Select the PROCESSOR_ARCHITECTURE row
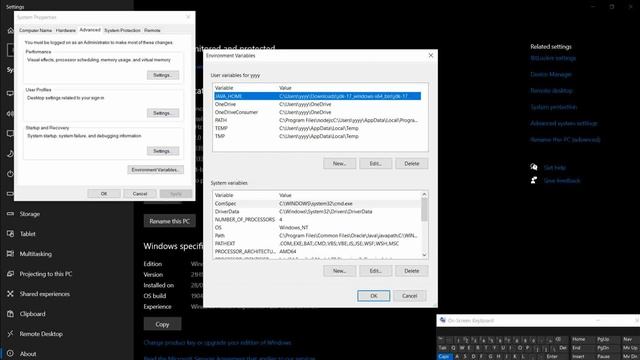 (317, 252)
